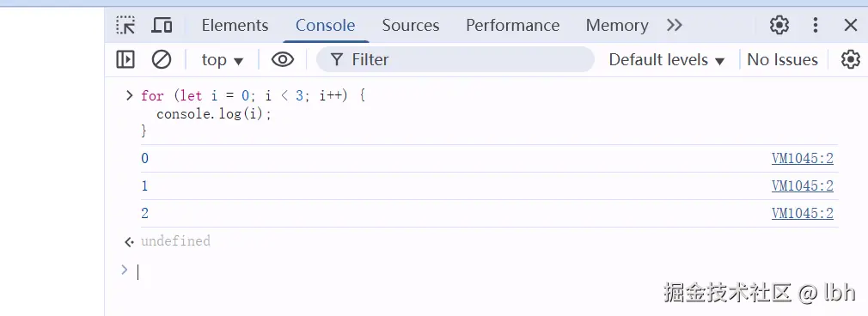Open the three-dot customize DevTools menu
The image size is (868, 316).
816,25
